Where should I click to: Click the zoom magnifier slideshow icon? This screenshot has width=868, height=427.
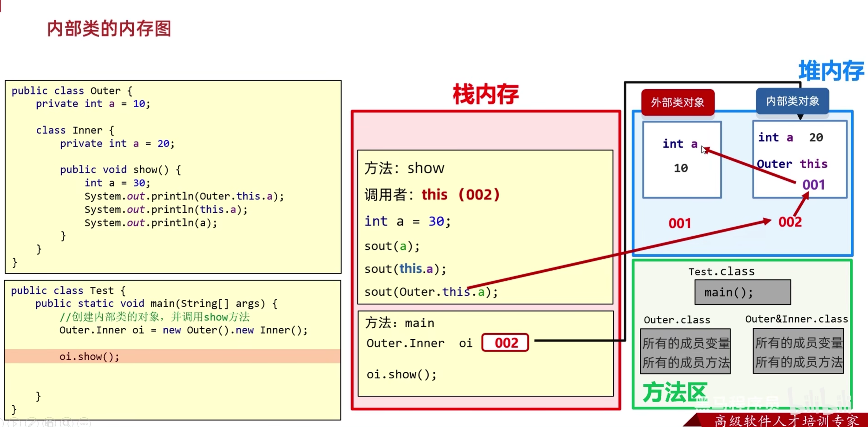(66, 424)
